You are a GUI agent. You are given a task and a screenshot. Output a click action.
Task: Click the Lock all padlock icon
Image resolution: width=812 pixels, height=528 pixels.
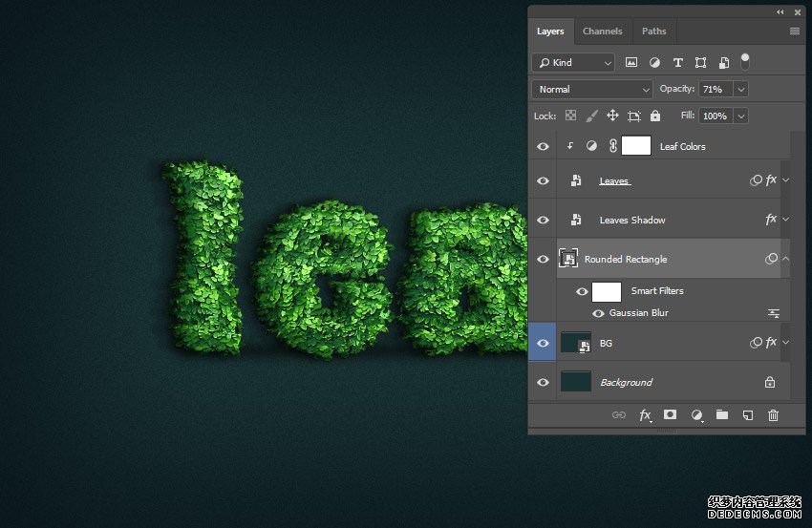click(655, 116)
